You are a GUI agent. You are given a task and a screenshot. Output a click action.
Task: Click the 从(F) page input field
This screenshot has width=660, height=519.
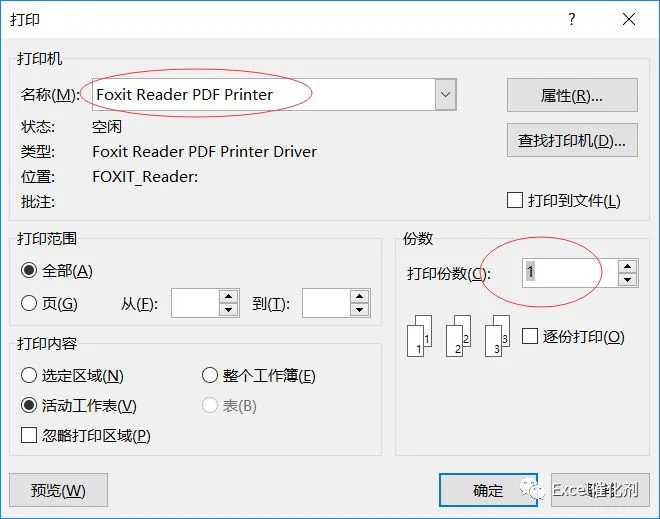coord(195,303)
